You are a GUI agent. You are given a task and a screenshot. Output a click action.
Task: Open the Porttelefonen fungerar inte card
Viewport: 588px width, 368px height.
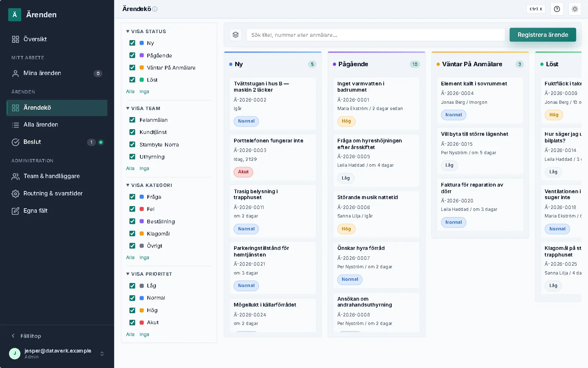(x=273, y=157)
